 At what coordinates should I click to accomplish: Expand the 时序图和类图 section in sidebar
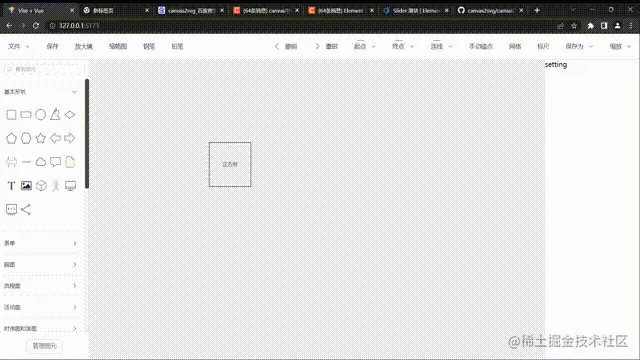point(40,328)
